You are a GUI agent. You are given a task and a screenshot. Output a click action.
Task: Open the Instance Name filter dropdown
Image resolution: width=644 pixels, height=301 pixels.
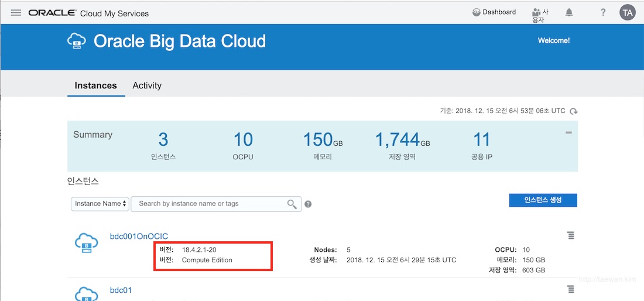pyautogui.click(x=100, y=204)
